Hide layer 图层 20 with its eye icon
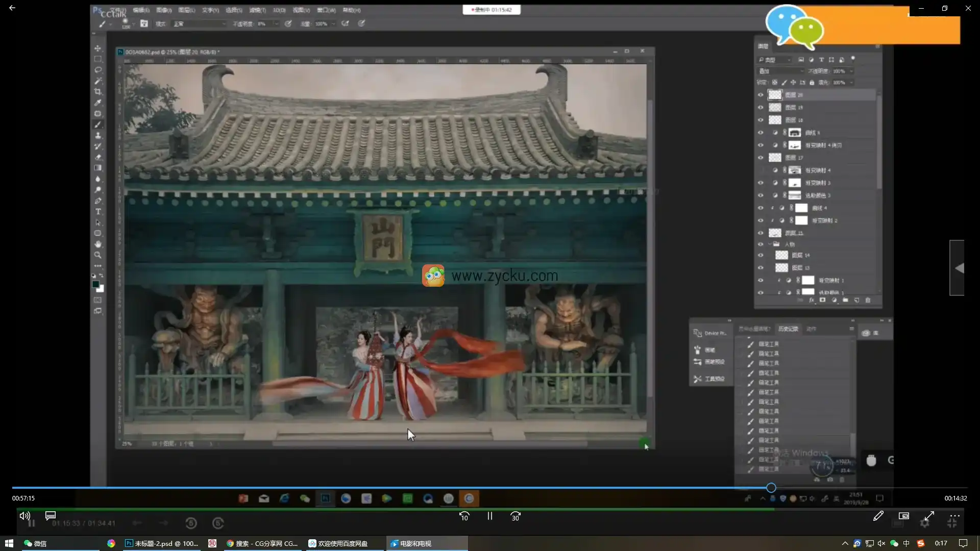Image resolution: width=980 pixels, height=551 pixels. (761, 95)
